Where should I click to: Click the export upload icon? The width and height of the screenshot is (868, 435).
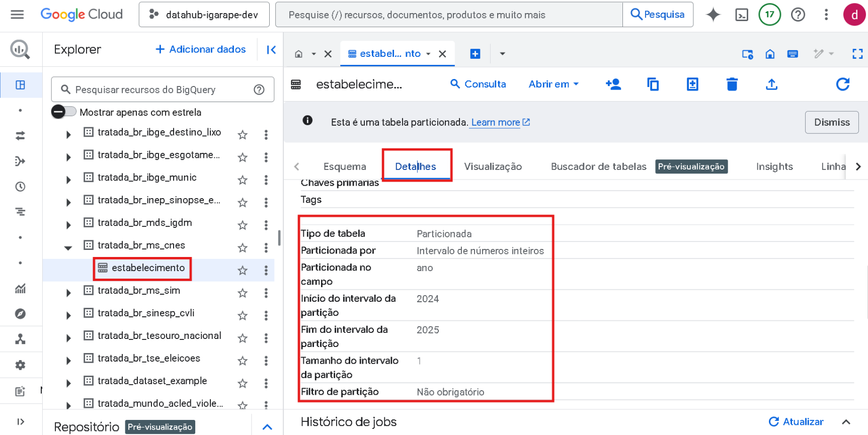click(771, 84)
